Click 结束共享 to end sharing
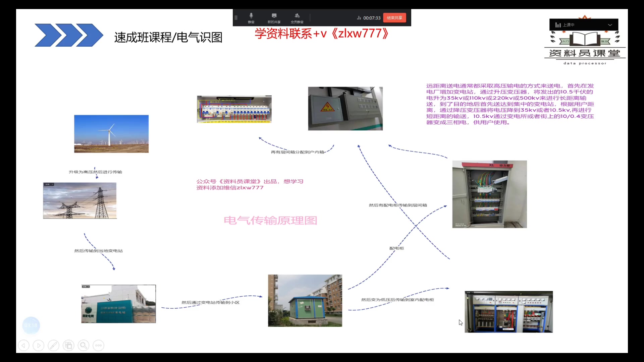This screenshot has width=644, height=362. [394, 18]
